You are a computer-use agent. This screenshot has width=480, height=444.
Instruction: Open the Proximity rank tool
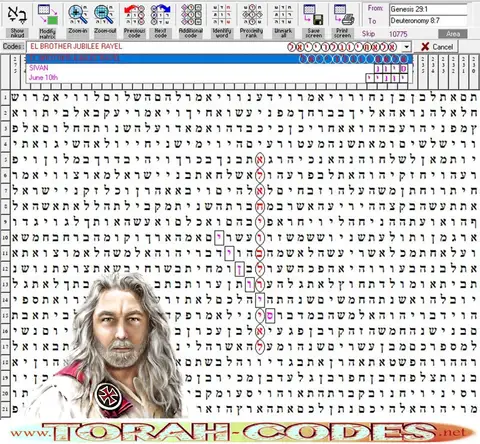(x=251, y=21)
